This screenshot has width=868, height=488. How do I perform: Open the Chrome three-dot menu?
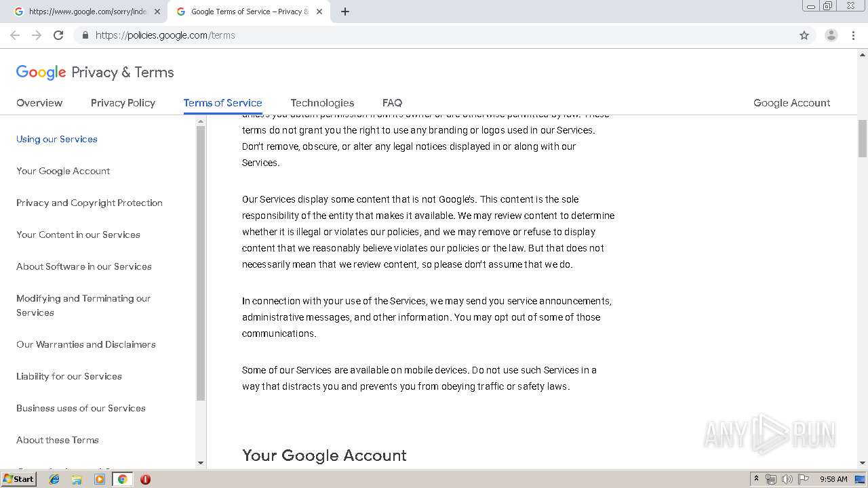pyautogui.click(x=853, y=35)
